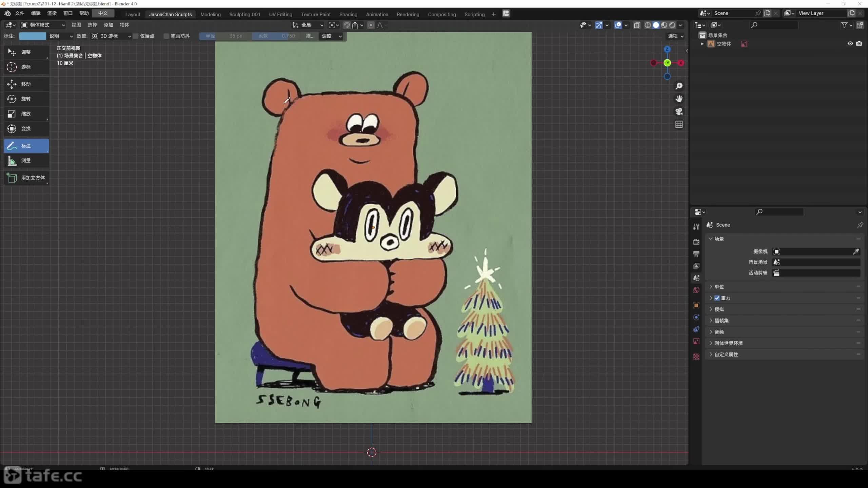Open the World properties tab
Image resolution: width=868 pixels, height=488 pixels.
696,290
